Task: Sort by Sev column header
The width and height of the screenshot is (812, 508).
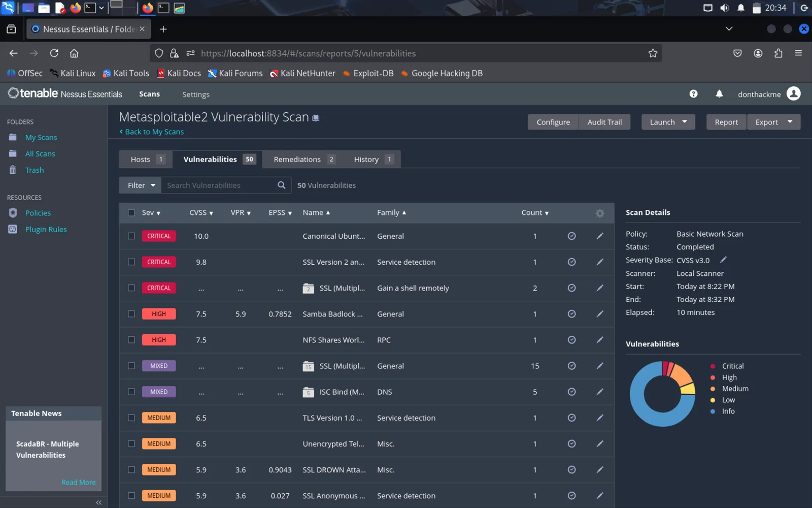Action: [151, 213]
